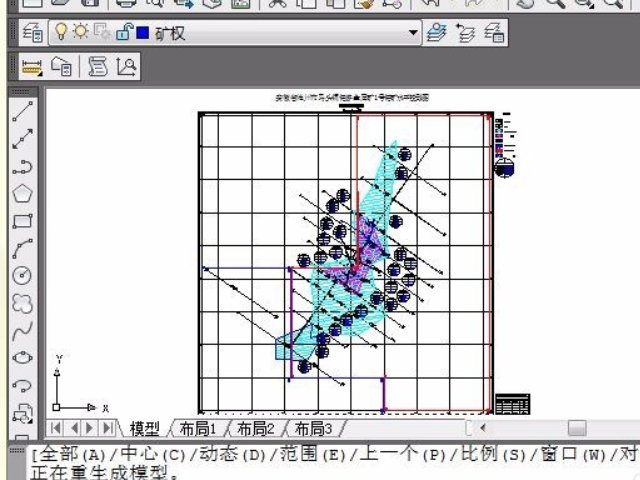Select the Polyline tool

[x=22, y=166]
